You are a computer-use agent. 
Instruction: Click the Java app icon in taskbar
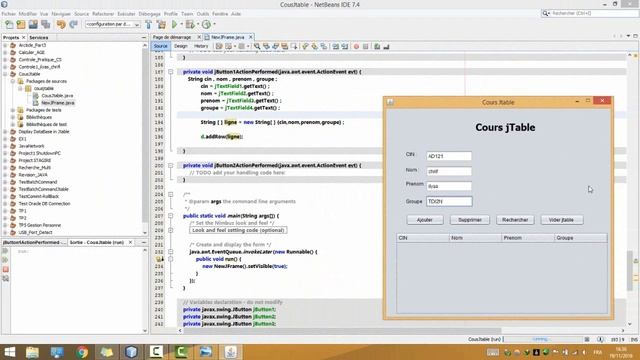231,352
